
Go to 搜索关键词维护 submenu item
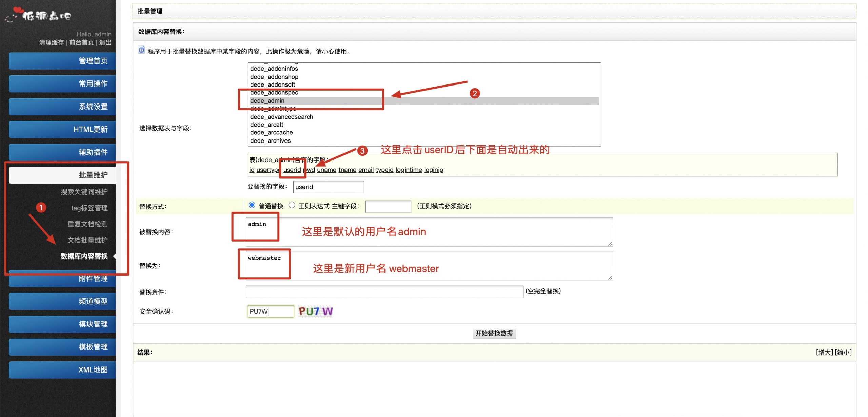tap(84, 192)
